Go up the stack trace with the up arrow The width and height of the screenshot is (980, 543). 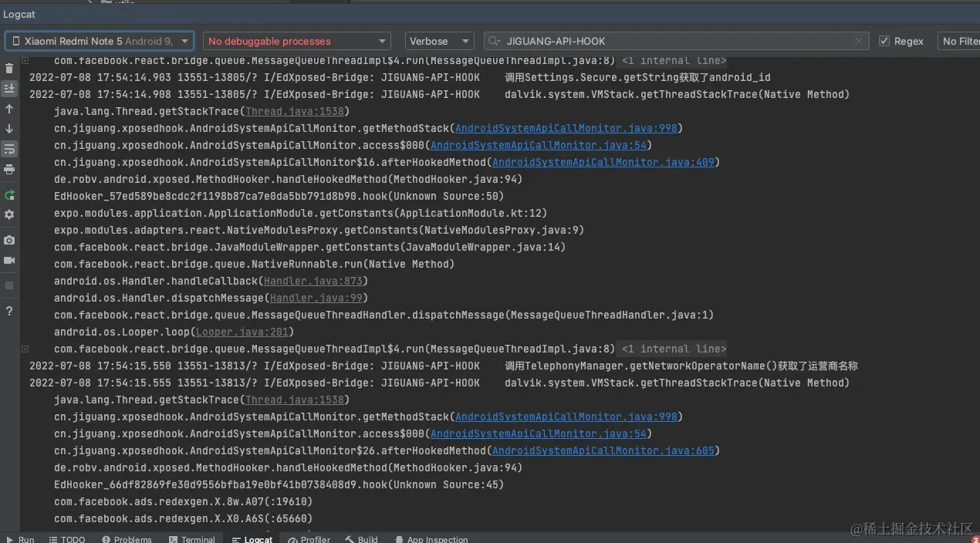pos(9,110)
